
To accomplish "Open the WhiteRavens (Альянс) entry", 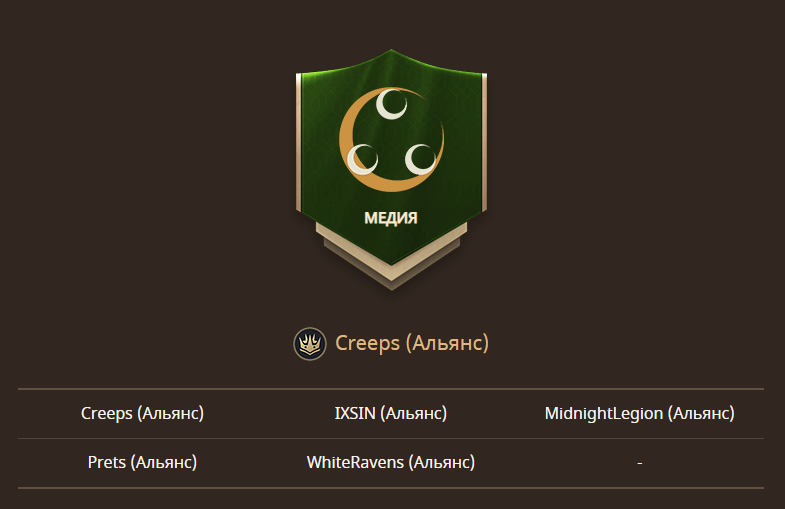I will pos(391,462).
